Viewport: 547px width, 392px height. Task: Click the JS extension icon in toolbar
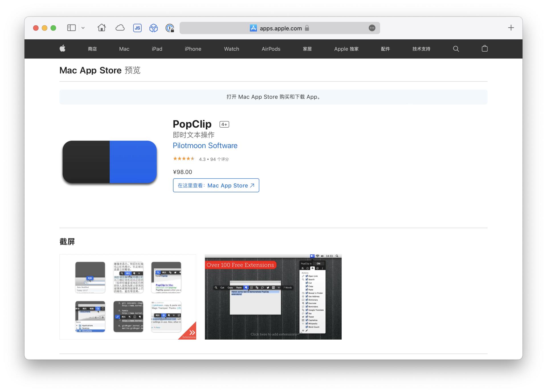[x=137, y=28]
